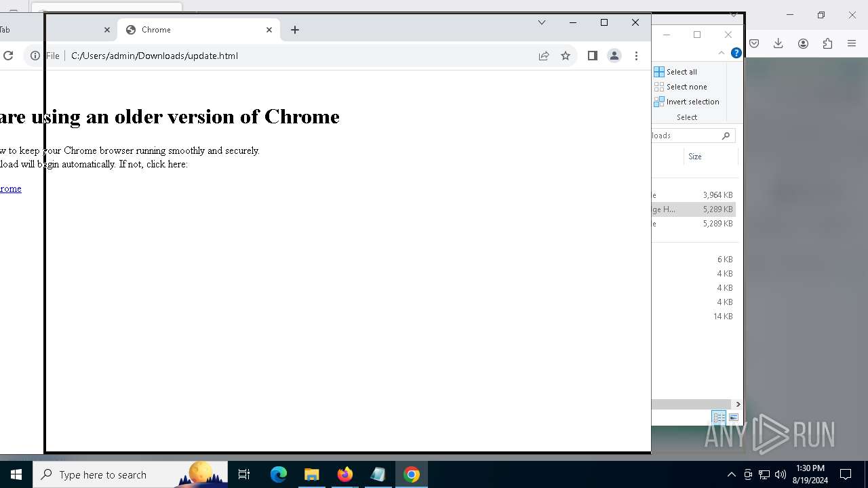Share this page from address bar
The image size is (868, 488).
coord(544,56)
